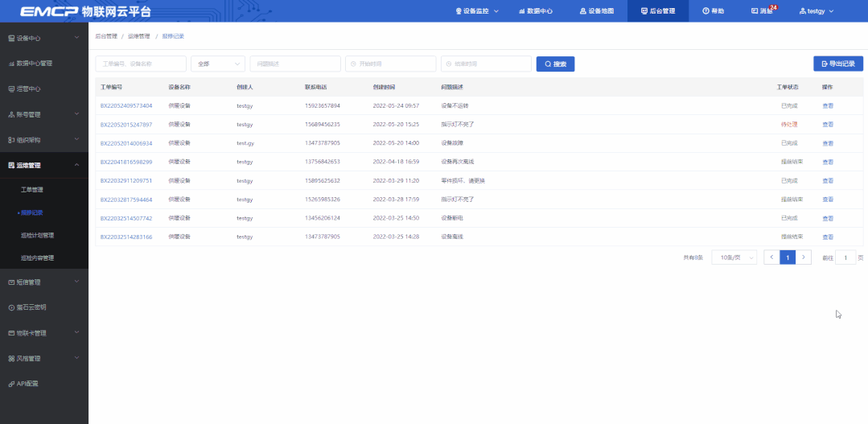
Task: Open work order BX22041816598299
Action: 126,163
